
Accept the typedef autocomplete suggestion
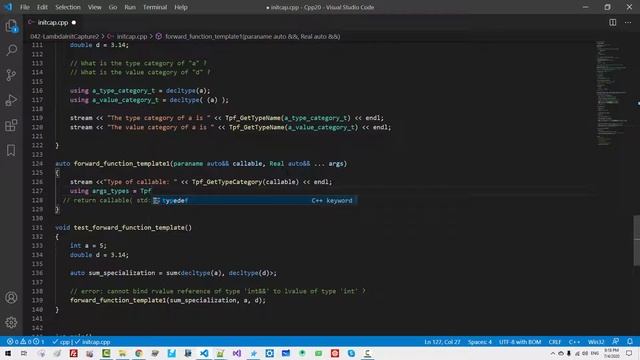point(255,200)
